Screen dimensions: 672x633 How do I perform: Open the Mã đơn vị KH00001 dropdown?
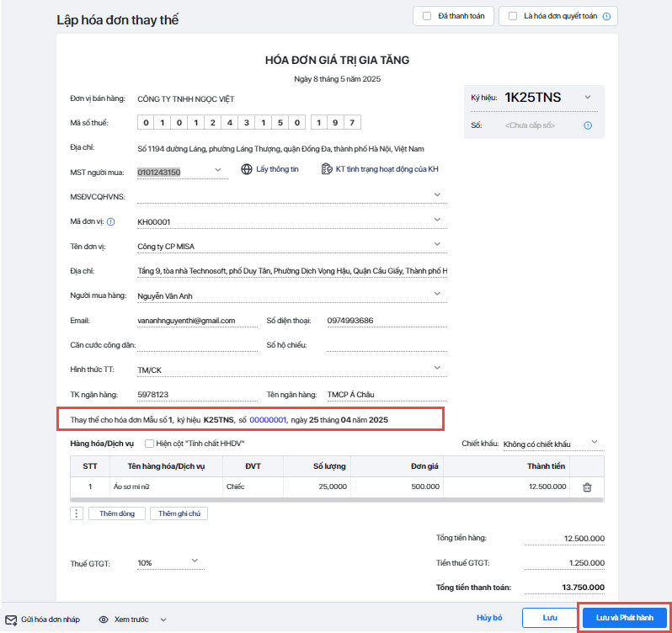(x=437, y=220)
